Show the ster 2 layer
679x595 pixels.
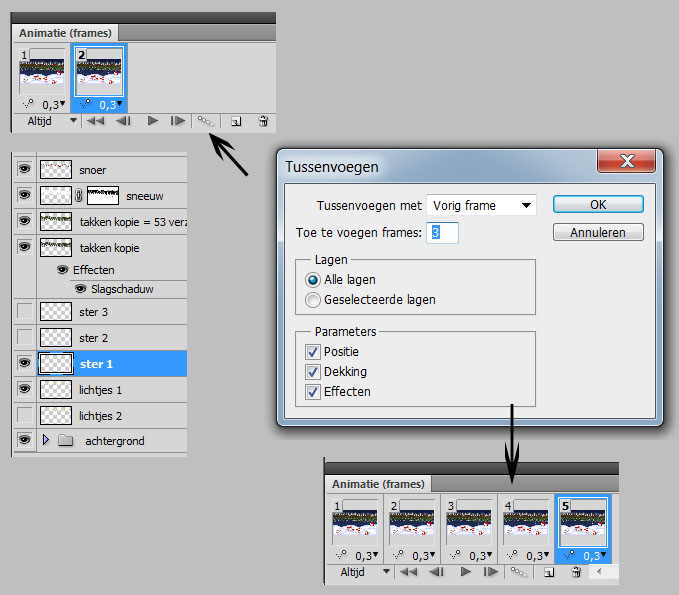coord(25,337)
